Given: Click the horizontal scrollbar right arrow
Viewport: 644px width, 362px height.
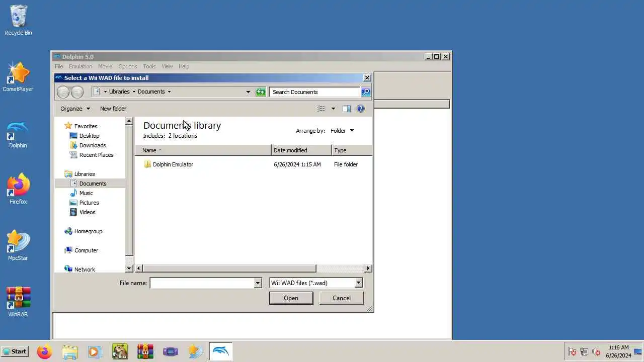Looking at the screenshot, I should click(368, 268).
